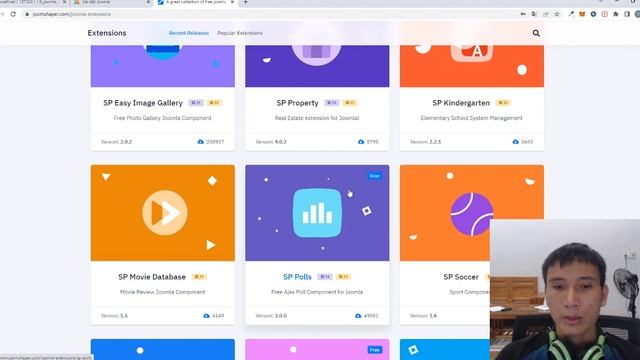Image resolution: width=640 pixels, height=360 pixels.
Task: Open the Extensions puzzle-piece menu
Action: 616,14
